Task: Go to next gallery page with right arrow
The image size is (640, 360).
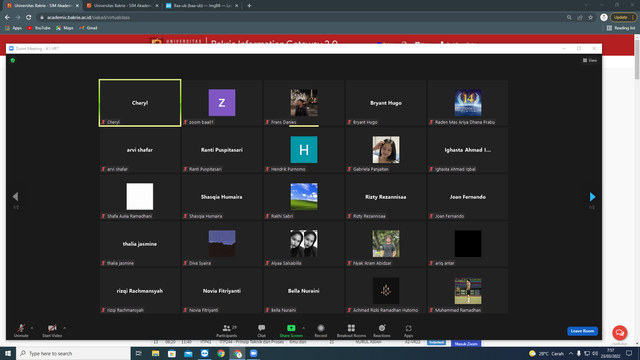Action: 592,197
